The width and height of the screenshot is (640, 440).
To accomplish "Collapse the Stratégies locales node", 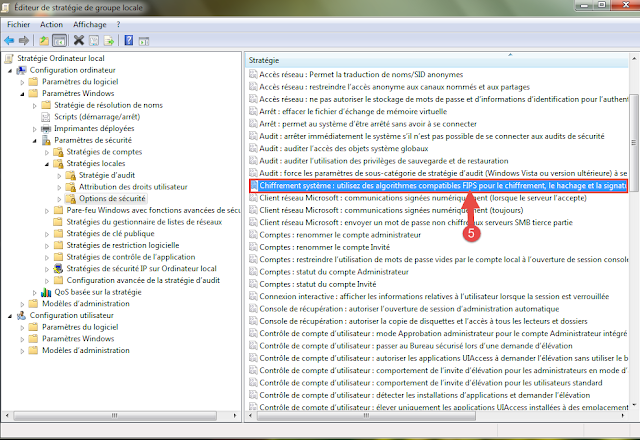I will point(47,164).
